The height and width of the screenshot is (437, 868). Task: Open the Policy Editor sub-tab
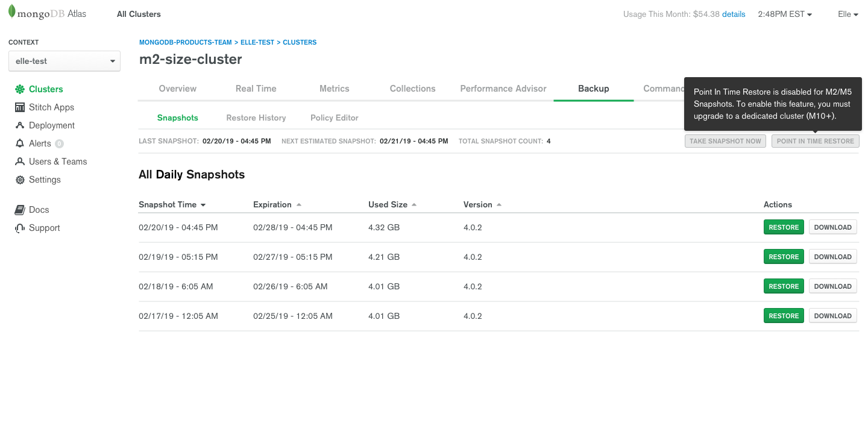(335, 118)
